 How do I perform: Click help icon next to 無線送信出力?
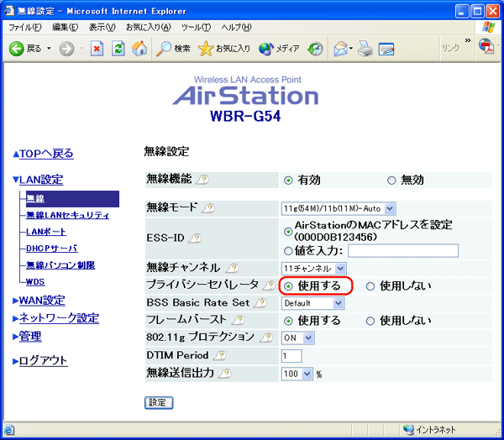[x=224, y=374]
